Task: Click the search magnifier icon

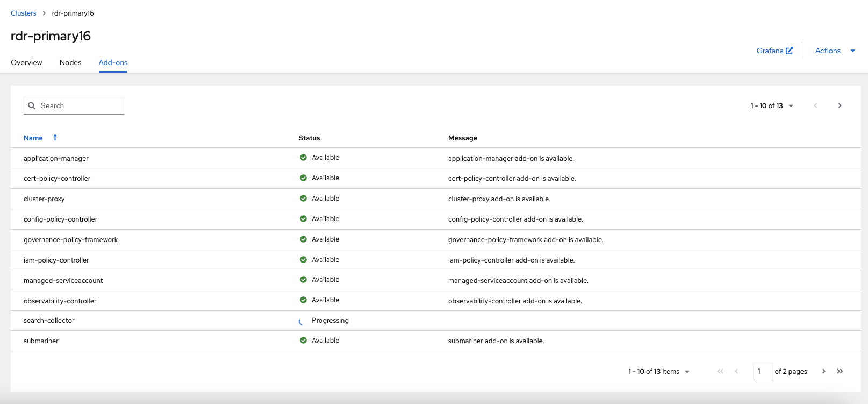Action: [32, 106]
